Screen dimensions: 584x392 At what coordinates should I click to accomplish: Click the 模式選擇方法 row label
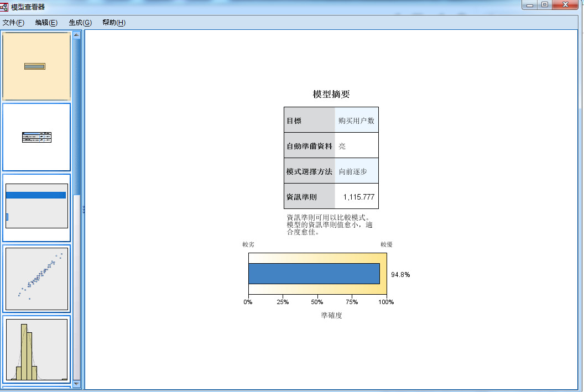(x=310, y=171)
